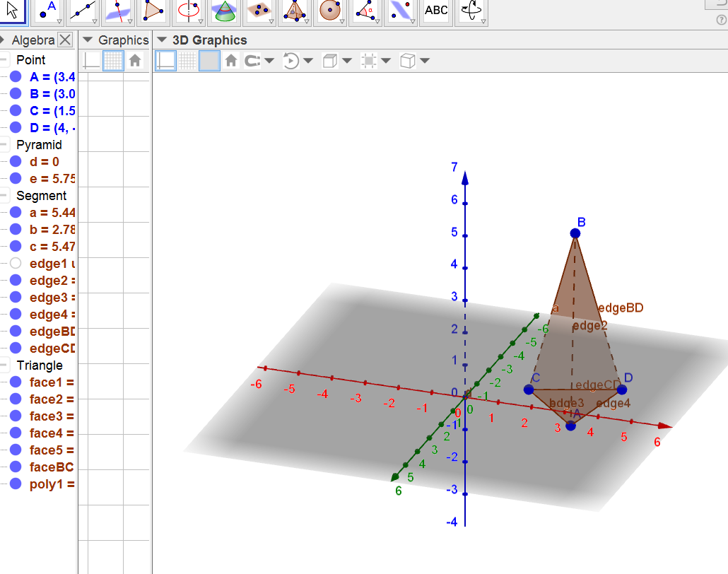
Task: Select the Point tool
Action: coord(45,10)
